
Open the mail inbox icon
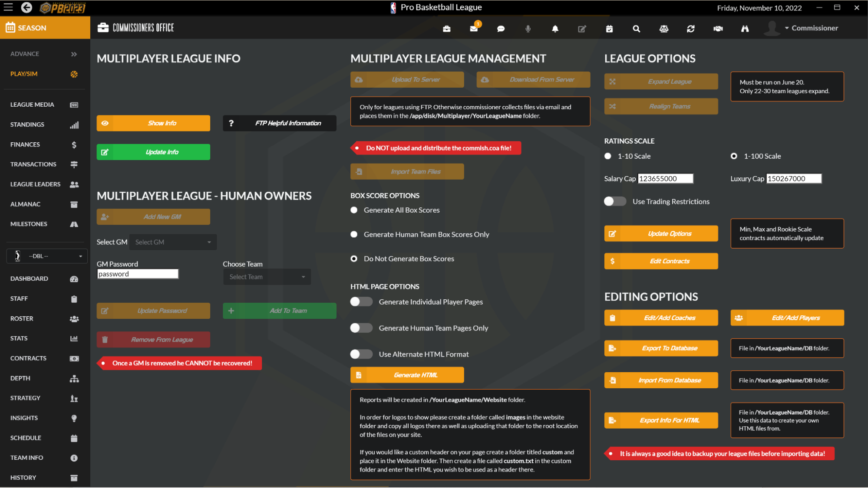point(474,29)
